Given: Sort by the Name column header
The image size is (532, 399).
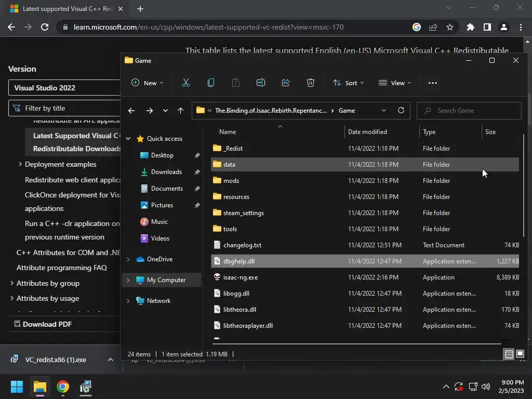Looking at the screenshot, I should tap(278, 131).
